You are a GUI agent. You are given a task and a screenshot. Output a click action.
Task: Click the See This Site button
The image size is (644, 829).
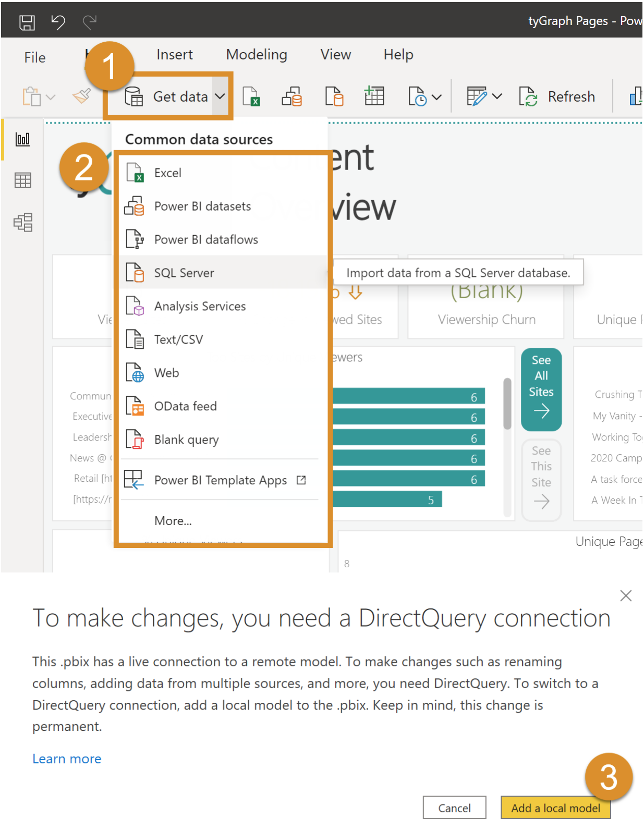(541, 480)
